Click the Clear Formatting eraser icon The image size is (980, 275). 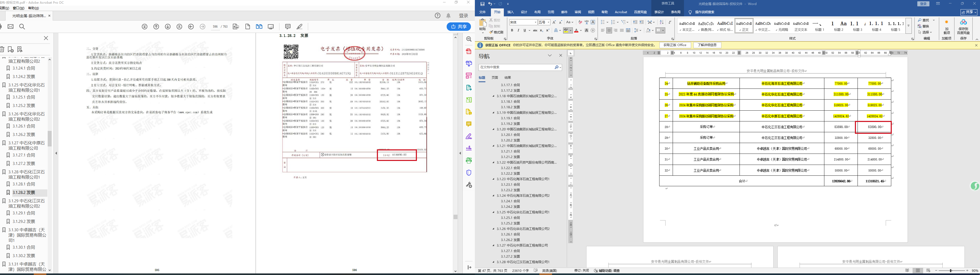coord(580,22)
